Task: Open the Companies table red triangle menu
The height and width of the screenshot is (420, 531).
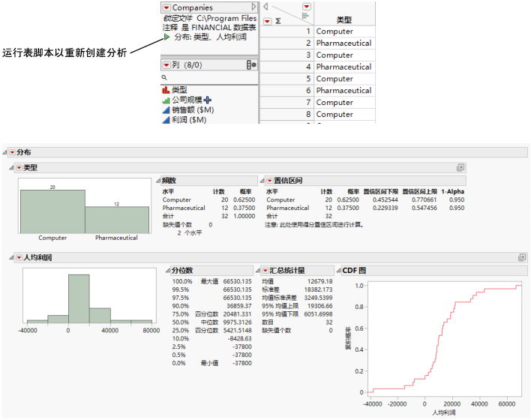Action: pos(166,7)
